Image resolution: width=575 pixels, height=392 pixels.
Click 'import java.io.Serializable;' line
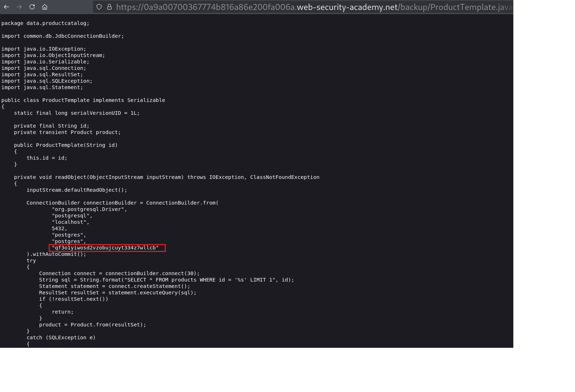(x=45, y=62)
